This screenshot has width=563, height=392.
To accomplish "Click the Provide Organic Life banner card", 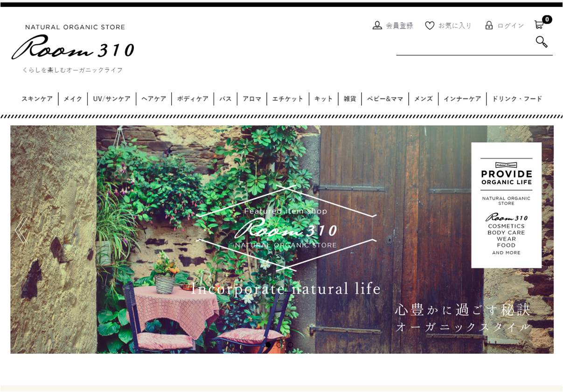I will pyautogui.click(x=506, y=205).
